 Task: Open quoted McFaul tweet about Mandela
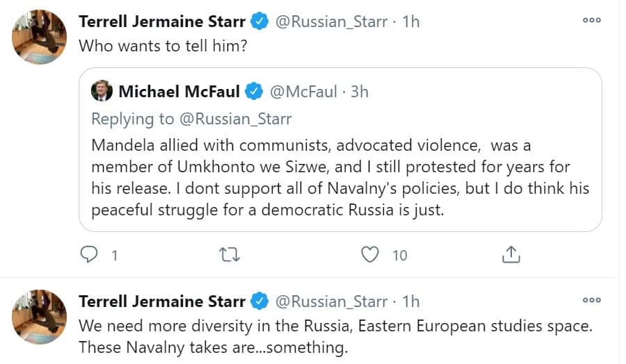(339, 178)
